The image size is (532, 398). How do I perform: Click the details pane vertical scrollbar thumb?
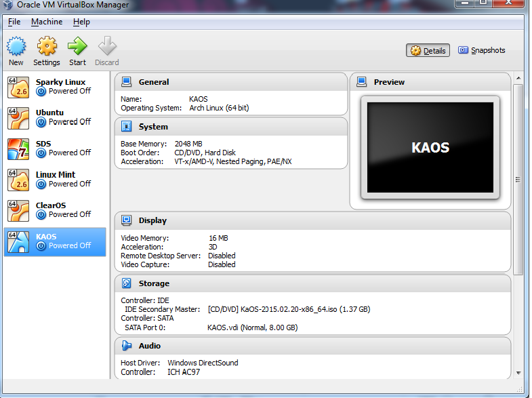[518, 180]
